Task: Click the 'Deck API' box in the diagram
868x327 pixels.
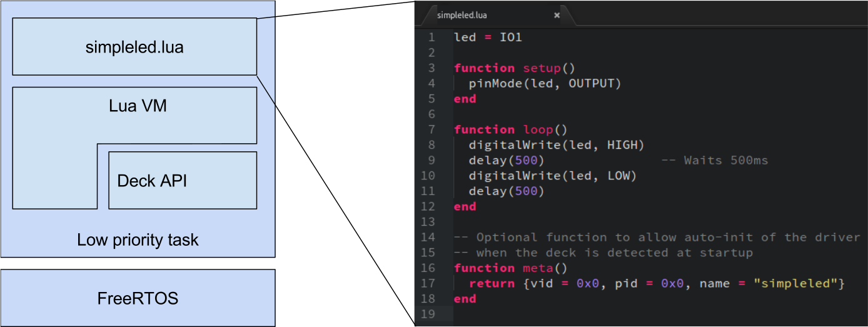Action: pyautogui.click(x=183, y=180)
